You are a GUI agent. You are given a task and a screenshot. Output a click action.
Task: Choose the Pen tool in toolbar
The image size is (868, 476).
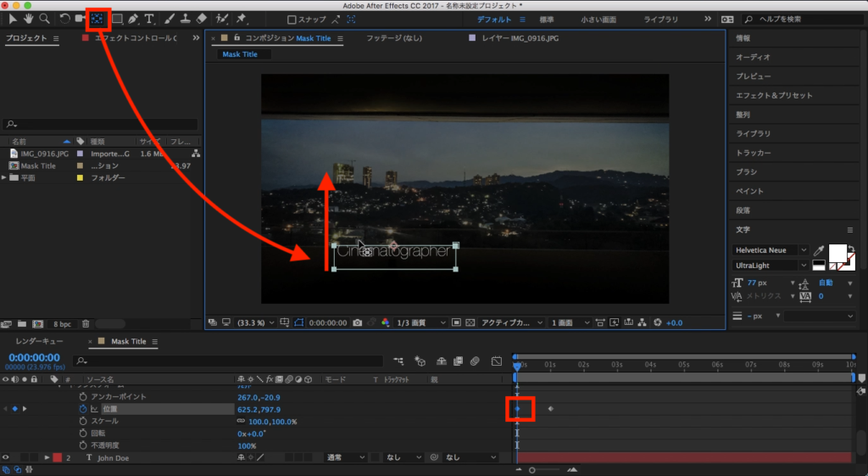coord(133,18)
